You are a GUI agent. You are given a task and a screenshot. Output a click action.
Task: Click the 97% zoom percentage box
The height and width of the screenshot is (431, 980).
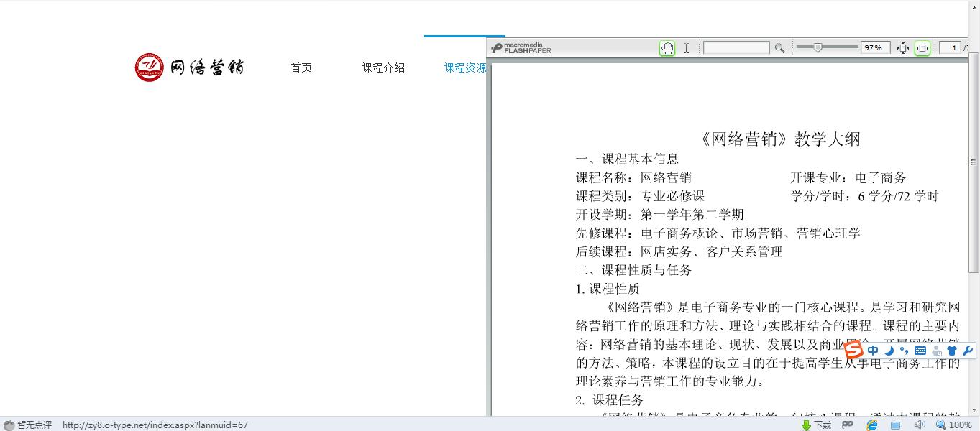pyautogui.click(x=876, y=48)
